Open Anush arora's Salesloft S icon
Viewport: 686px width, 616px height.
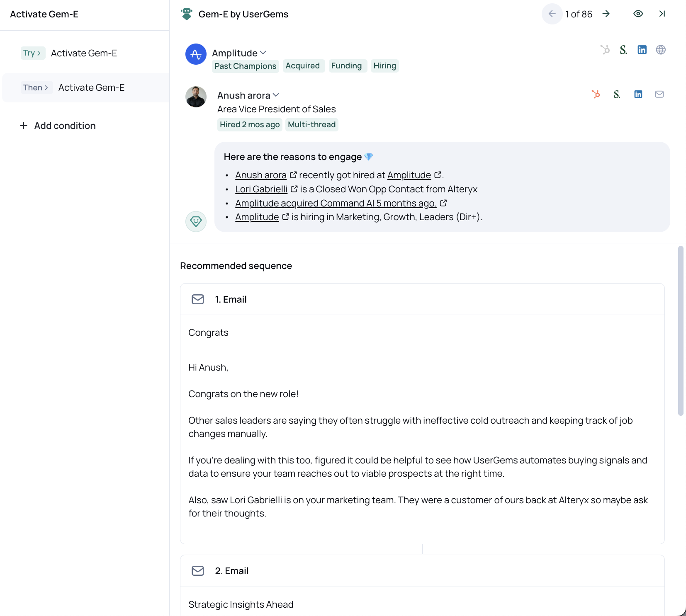click(617, 94)
